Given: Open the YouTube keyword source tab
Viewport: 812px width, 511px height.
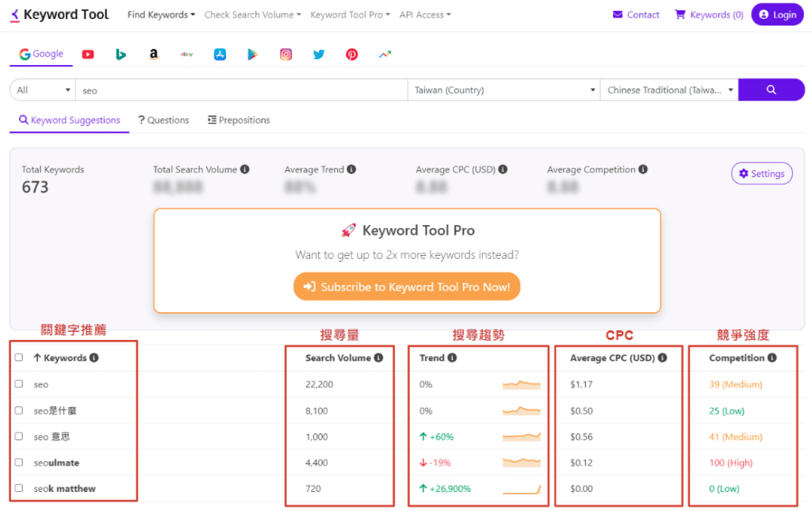Looking at the screenshot, I should pyautogui.click(x=88, y=55).
